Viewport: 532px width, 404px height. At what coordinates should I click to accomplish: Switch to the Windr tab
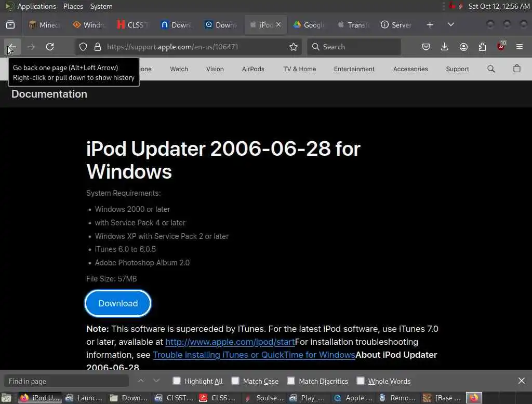(89, 25)
